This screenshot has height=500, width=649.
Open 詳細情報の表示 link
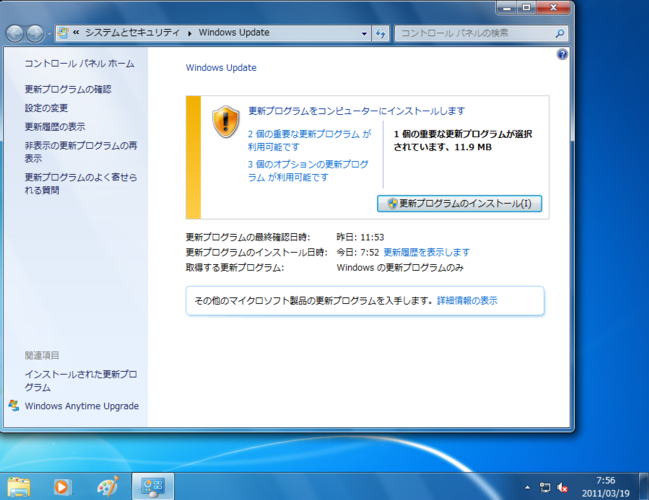pos(467,300)
